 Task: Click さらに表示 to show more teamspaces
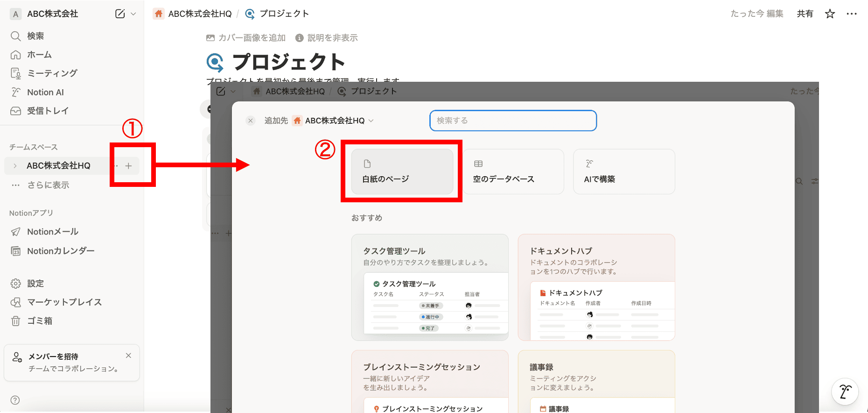click(x=72, y=185)
